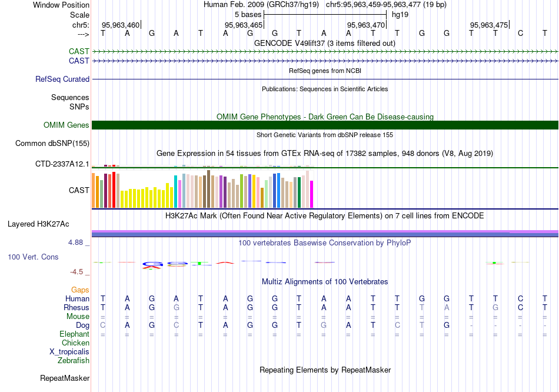This screenshot has height=392, width=559.
Task: Click the CTD-2337A12.1 GTEx gene label
Action: (62, 164)
